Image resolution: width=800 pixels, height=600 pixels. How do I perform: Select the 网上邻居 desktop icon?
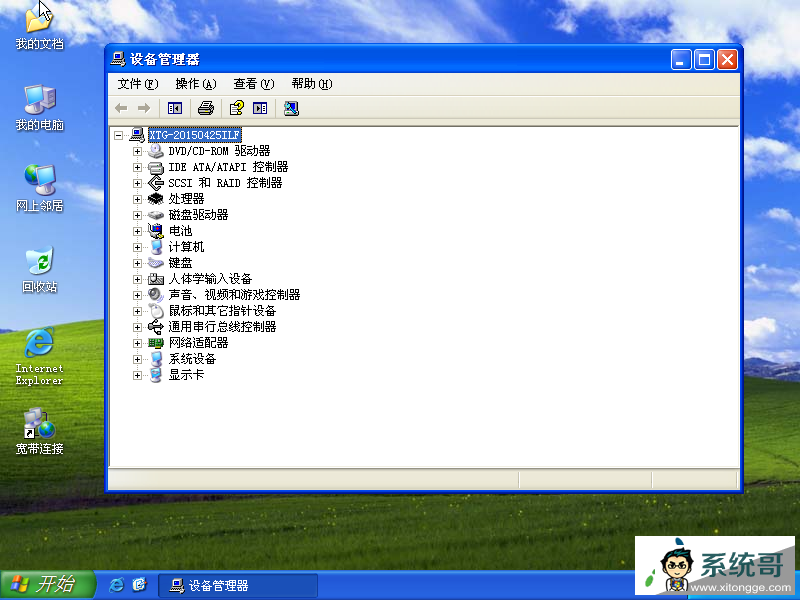tap(40, 188)
